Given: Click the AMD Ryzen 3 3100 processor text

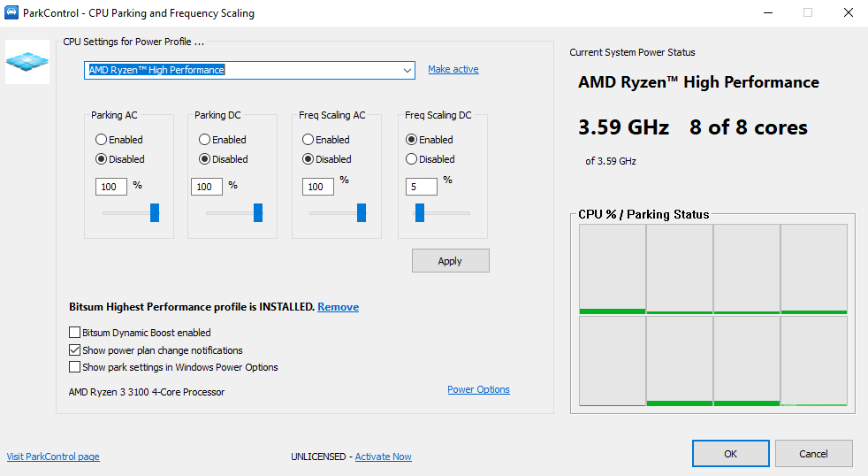Looking at the screenshot, I should tap(147, 392).
